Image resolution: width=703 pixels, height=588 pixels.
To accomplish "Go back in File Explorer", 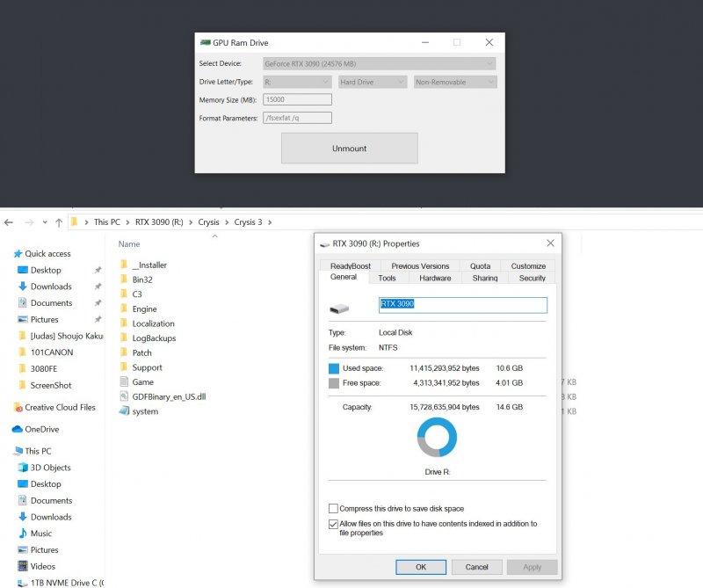I will 9,222.
